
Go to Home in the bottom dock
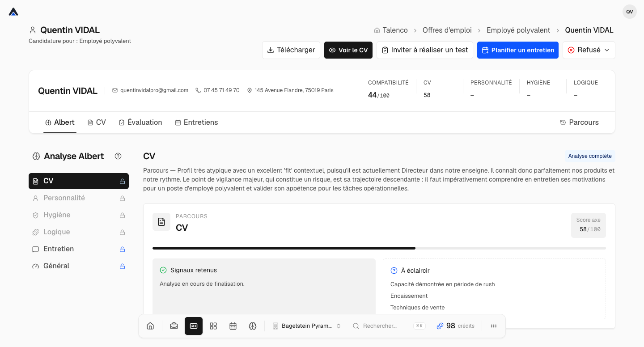coord(150,326)
